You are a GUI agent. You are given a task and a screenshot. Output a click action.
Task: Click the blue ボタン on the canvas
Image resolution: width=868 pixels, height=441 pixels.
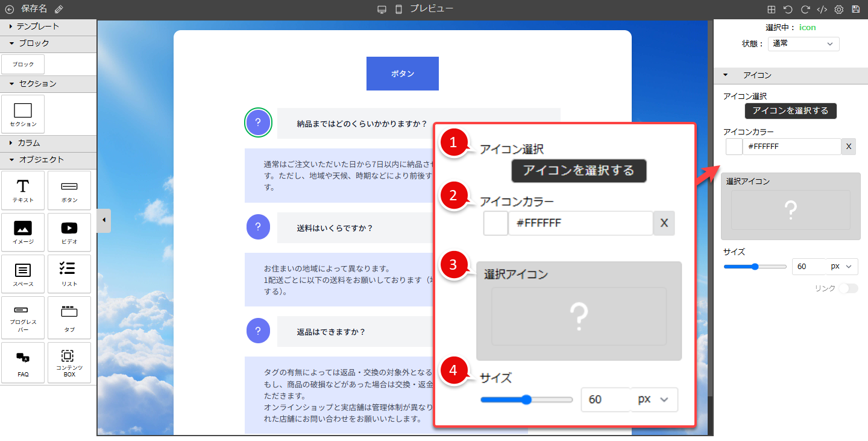(402, 74)
